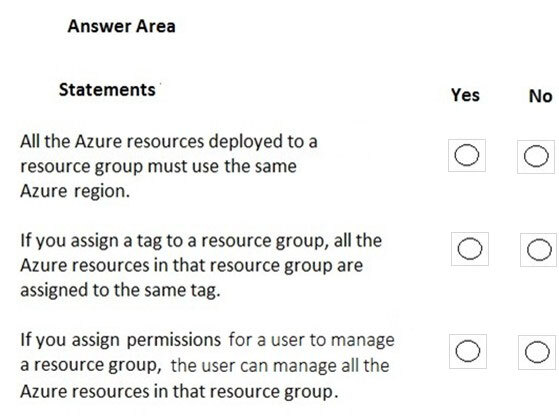Click the line "assigned to the same tag."
The width and height of the screenshot is (559, 418).
coord(120,290)
